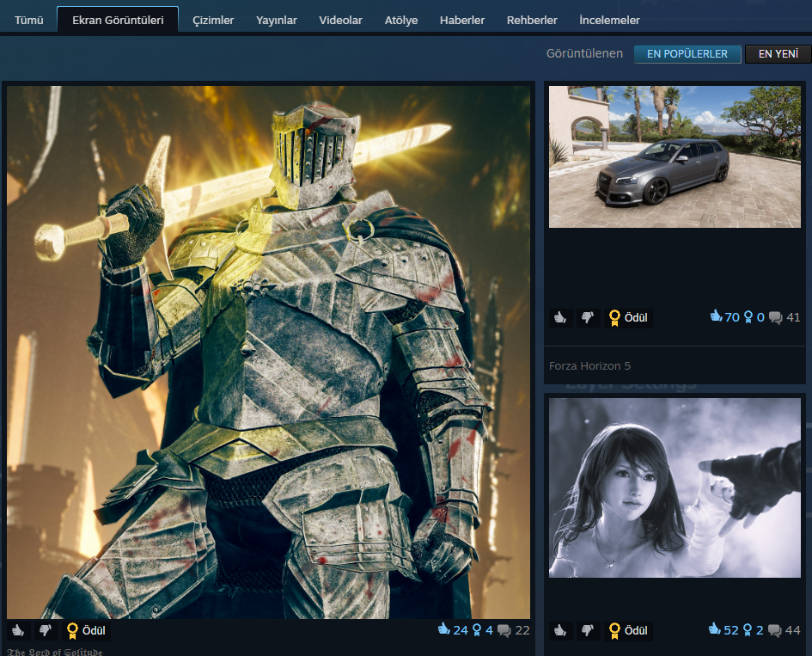Click the comment icon showing 22 comments
812x656 pixels.
click(504, 630)
